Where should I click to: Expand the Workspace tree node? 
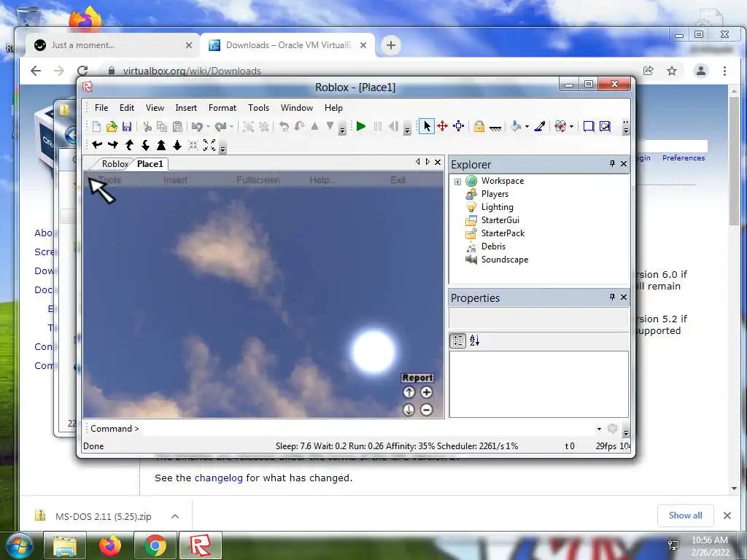[457, 182]
